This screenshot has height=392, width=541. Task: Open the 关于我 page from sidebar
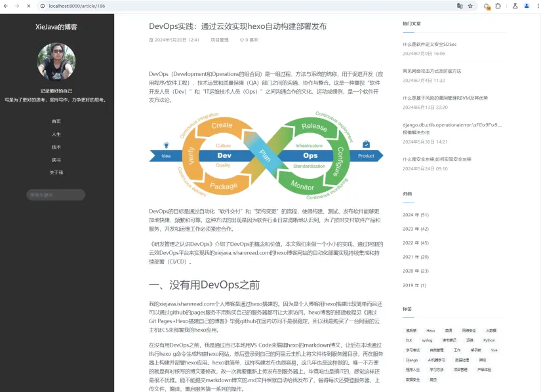coord(57,174)
